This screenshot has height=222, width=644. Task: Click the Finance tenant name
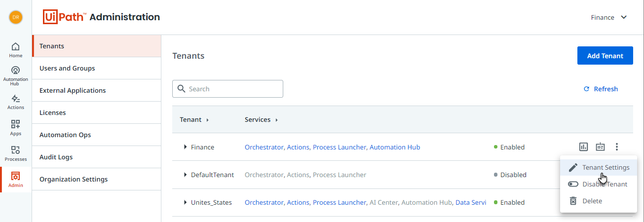202,147
